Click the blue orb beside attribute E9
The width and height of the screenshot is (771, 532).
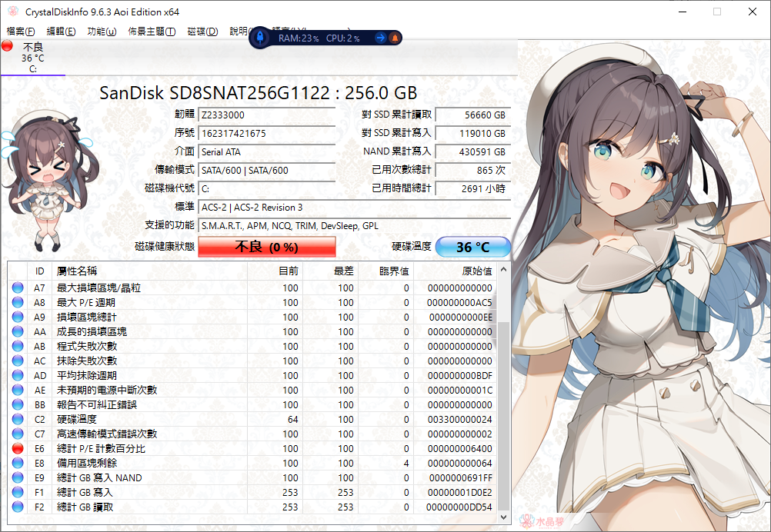18,477
